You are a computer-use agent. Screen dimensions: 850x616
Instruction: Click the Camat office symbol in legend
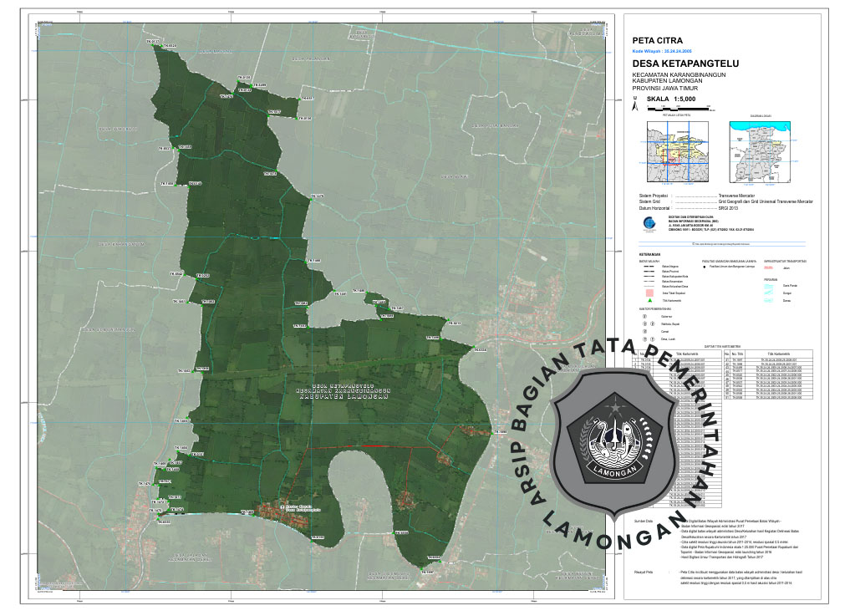pos(644,331)
